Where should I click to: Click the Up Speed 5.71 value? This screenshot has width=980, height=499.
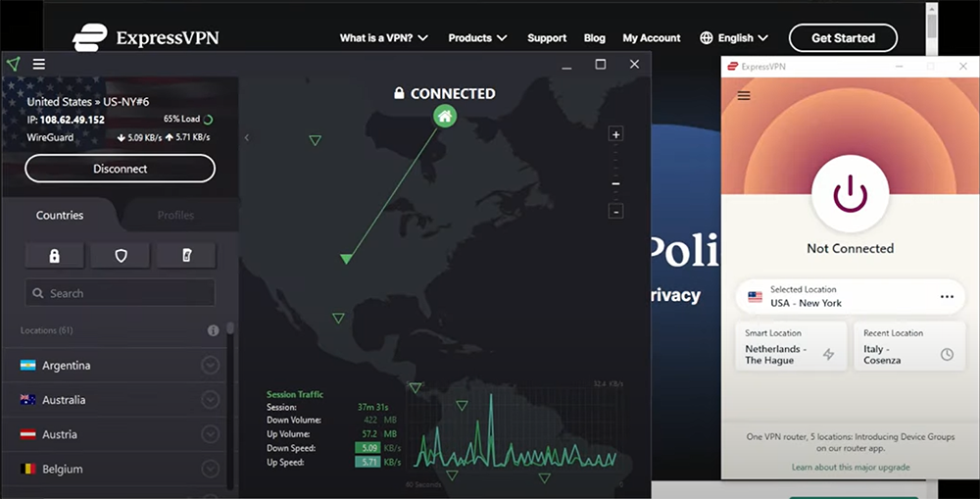point(368,463)
